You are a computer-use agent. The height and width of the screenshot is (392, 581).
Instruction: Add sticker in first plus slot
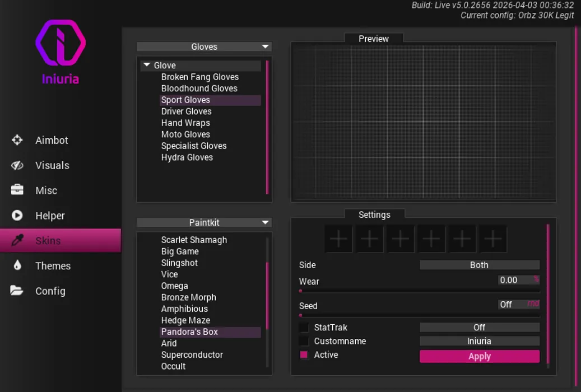click(338, 239)
